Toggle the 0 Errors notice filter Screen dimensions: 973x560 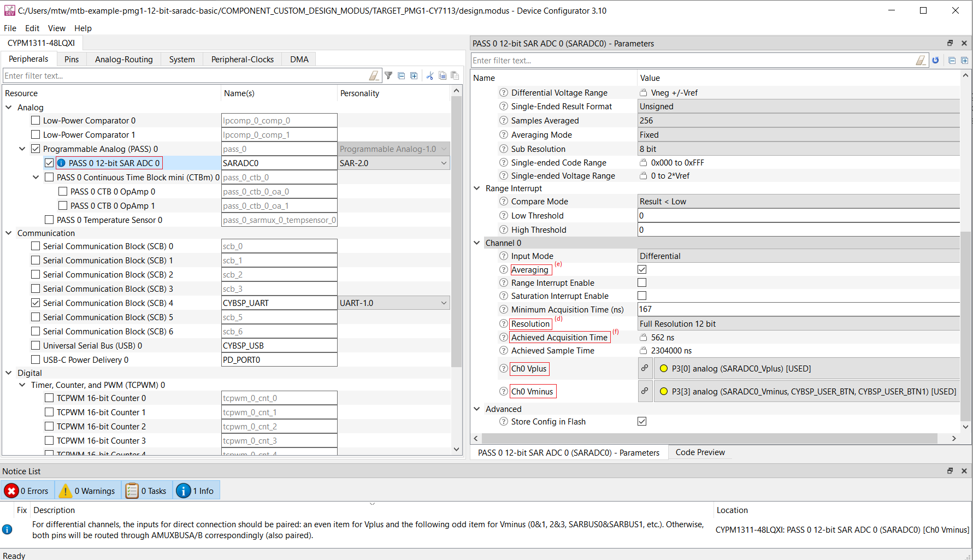[27, 491]
